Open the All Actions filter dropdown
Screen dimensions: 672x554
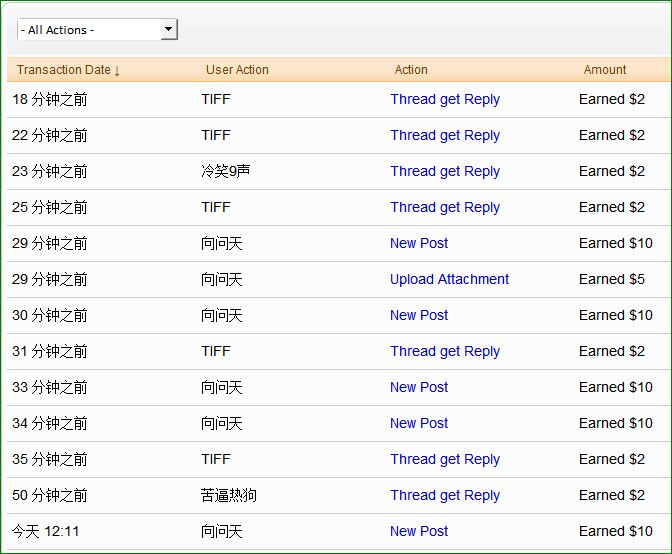click(x=97, y=30)
